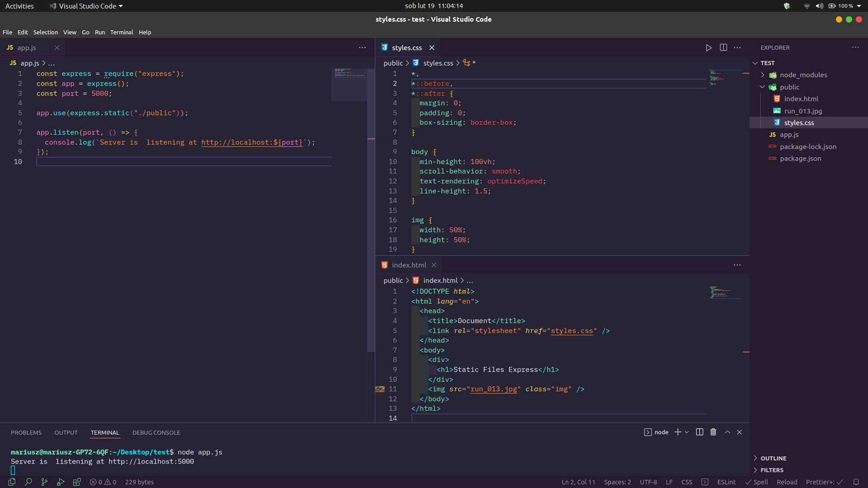This screenshot has width=868, height=488.
Task: Open the Extensions icon
Action: click(x=77, y=482)
